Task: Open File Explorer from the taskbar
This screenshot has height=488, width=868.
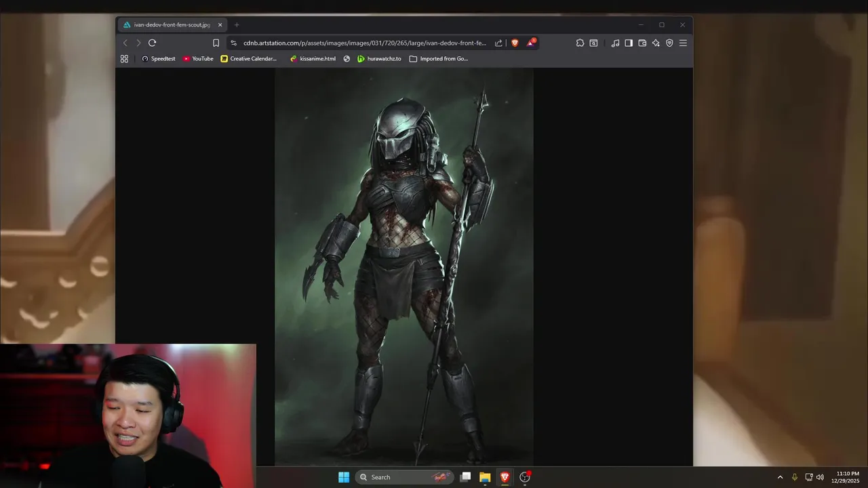Action: click(485, 477)
